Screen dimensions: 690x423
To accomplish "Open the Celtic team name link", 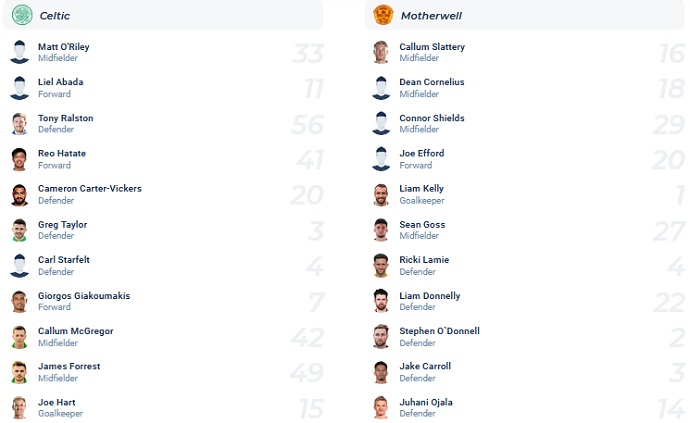I will (55, 16).
